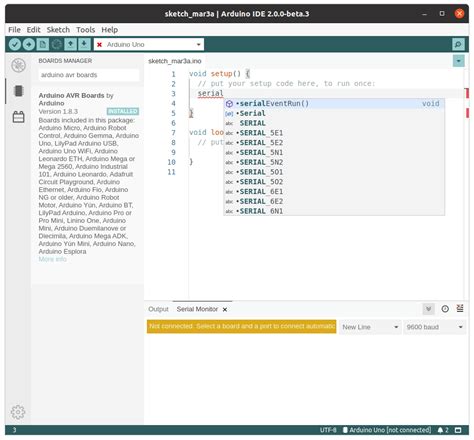
Task: Toggle autoscroll in the Serial Monitor
Action: (x=428, y=309)
